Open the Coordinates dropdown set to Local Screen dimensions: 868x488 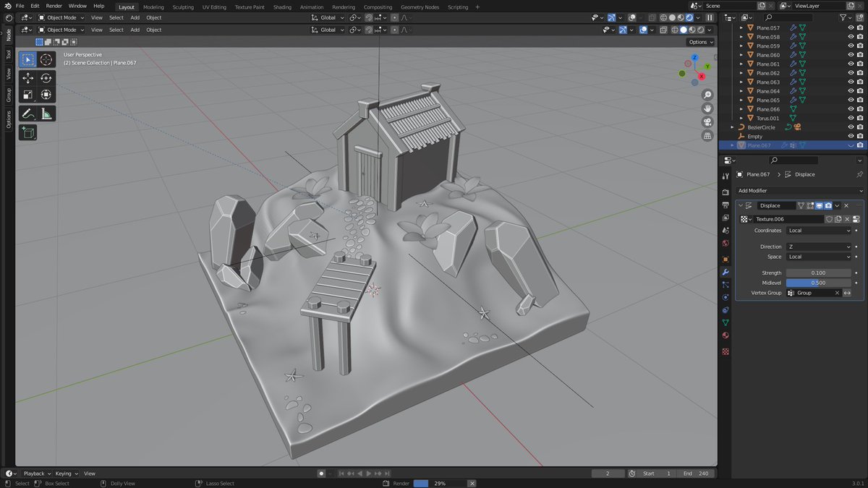click(819, 231)
